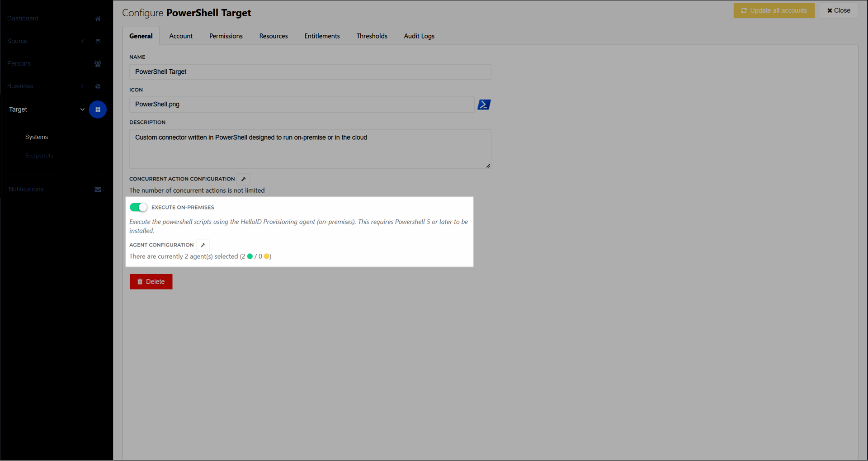Click the PowerShell icon preview
Image resolution: width=868 pixels, height=461 pixels.
point(484,105)
